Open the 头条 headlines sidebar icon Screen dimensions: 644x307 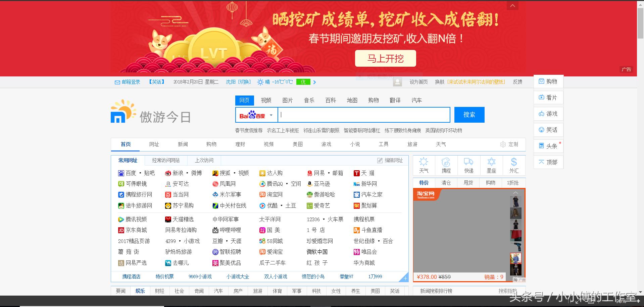click(548, 146)
